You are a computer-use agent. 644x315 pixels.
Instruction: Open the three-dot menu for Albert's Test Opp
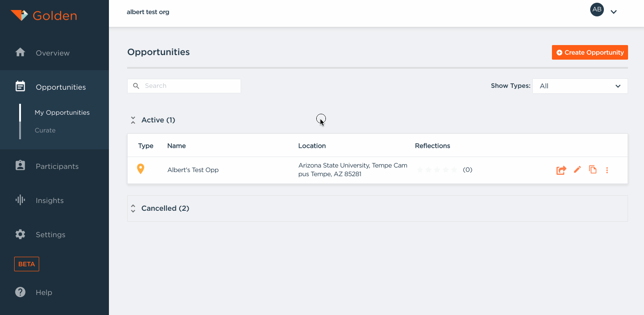click(607, 169)
